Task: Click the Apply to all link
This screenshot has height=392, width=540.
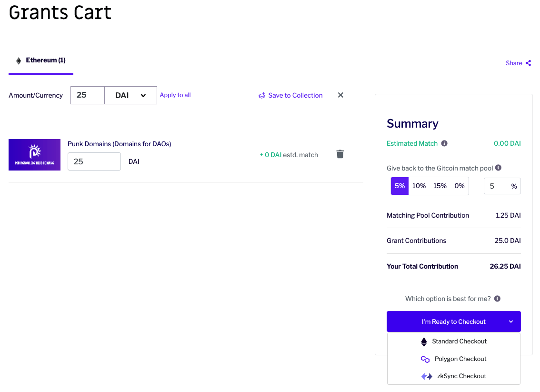Action: [175, 95]
